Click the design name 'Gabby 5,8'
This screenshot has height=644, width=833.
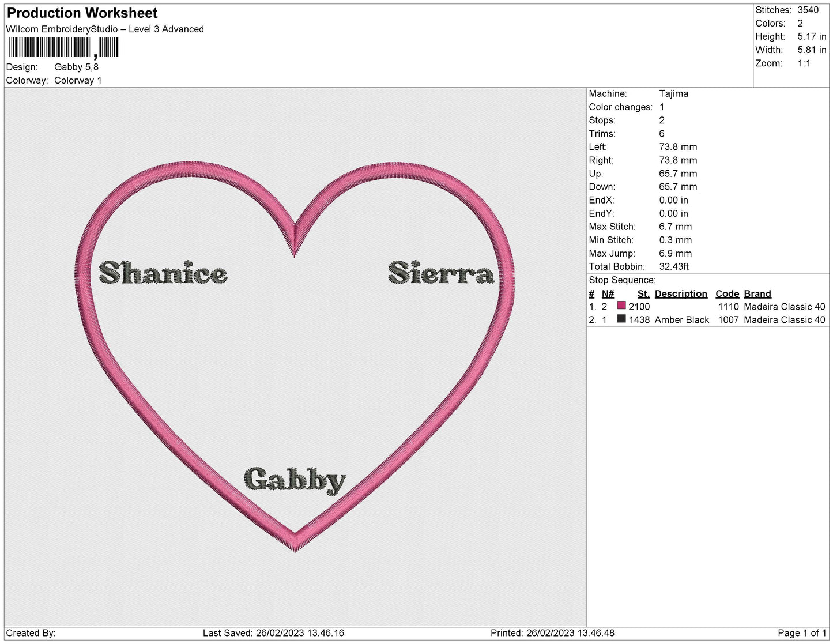point(76,67)
